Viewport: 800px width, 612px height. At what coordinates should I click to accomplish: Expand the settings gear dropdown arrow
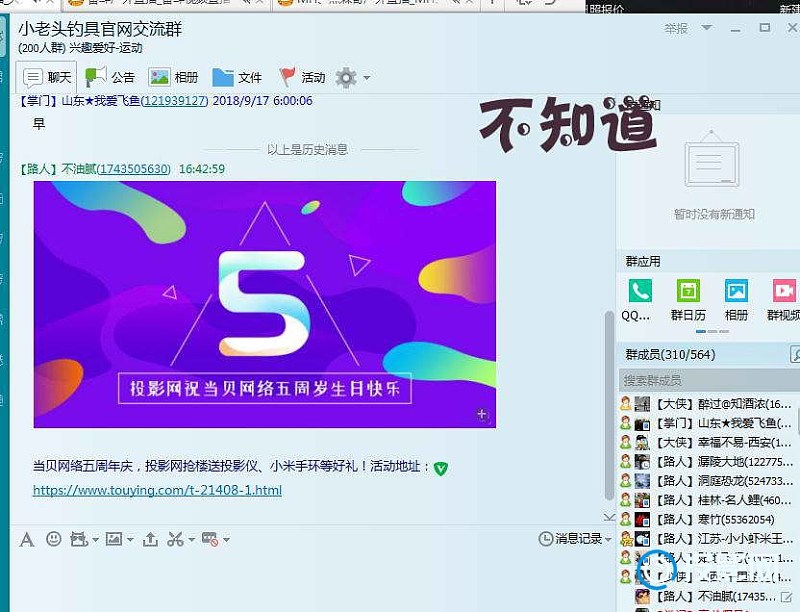(366, 78)
